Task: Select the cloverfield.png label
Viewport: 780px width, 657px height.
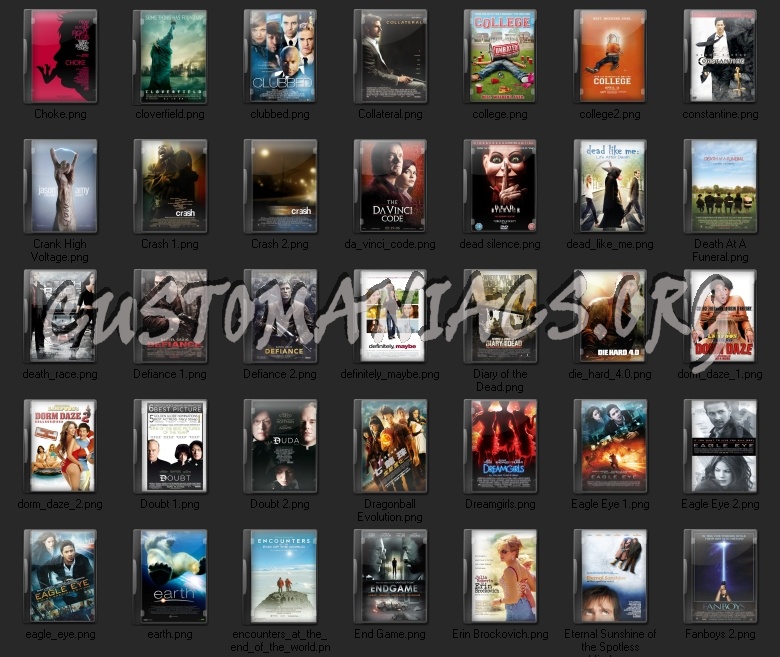Action: pos(170,114)
